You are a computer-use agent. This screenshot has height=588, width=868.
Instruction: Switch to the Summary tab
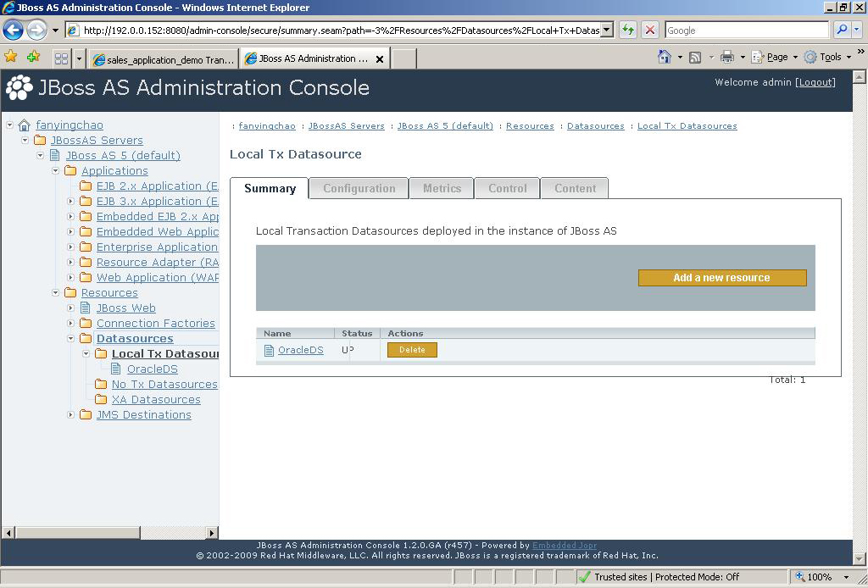point(270,188)
